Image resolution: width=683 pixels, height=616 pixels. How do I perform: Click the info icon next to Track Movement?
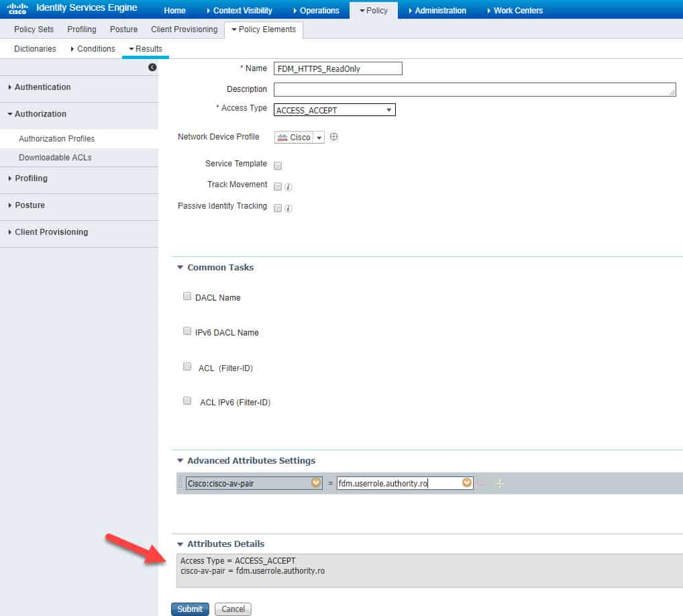[x=288, y=187]
